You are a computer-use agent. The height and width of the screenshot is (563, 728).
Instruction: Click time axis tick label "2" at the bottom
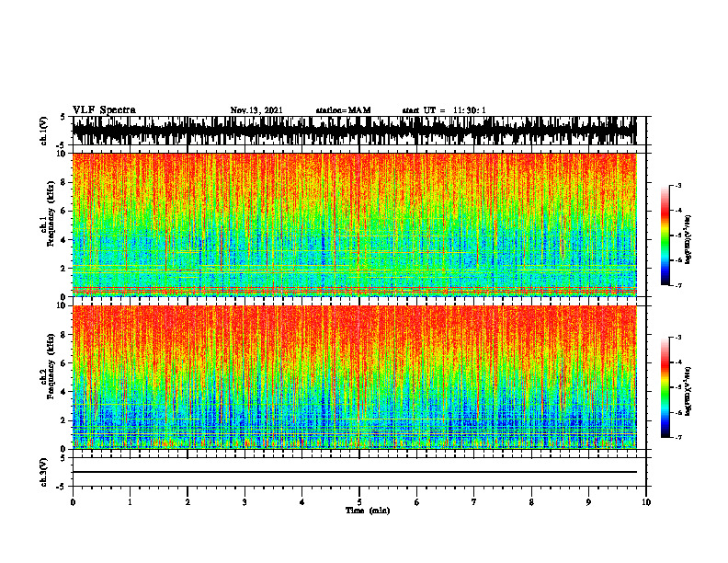pos(188,502)
